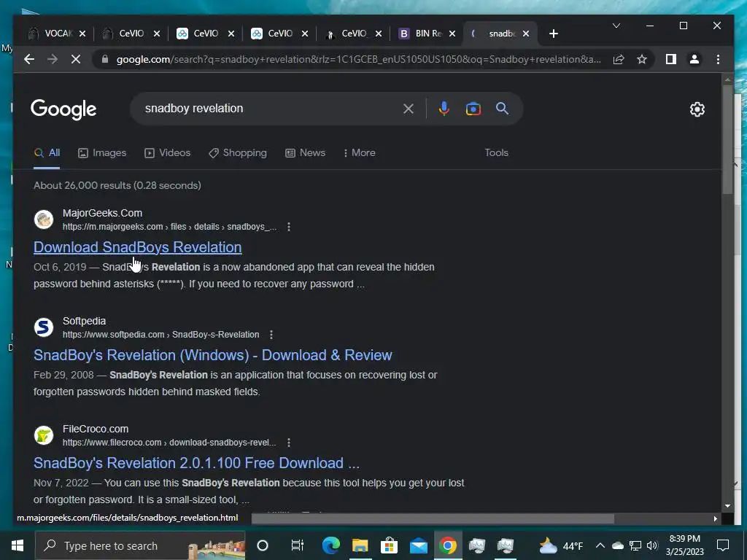Launch Microsoft Edge from taskbar
747x560 pixels.
pyautogui.click(x=330, y=545)
